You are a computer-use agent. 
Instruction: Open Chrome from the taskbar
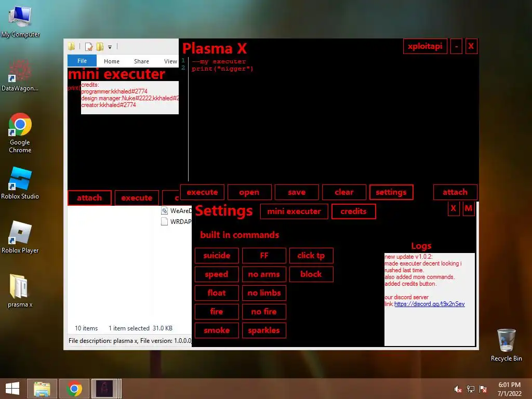(74, 389)
